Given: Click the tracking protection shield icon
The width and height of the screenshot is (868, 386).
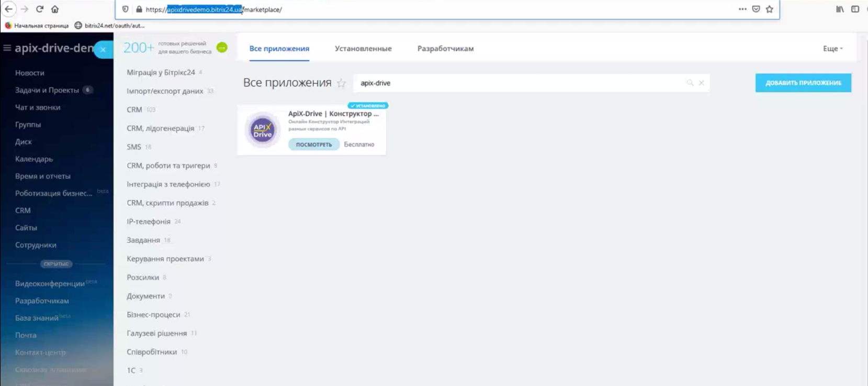Looking at the screenshot, I should click(x=126, y=9).
